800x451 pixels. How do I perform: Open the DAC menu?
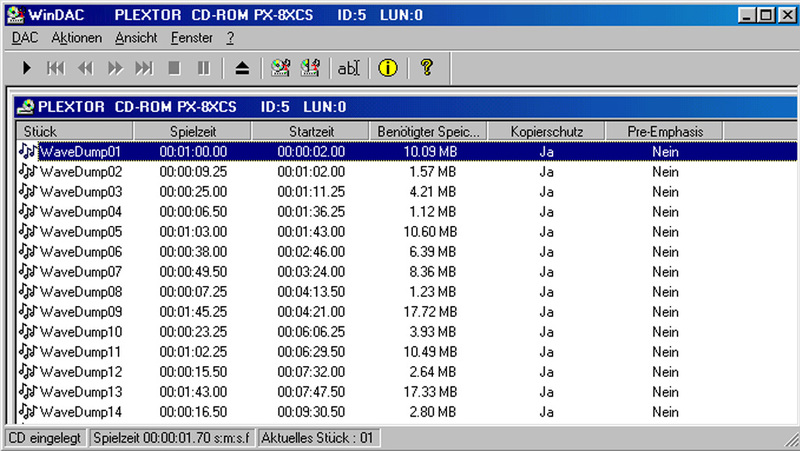pyautogui.click(x=24, y=38)
